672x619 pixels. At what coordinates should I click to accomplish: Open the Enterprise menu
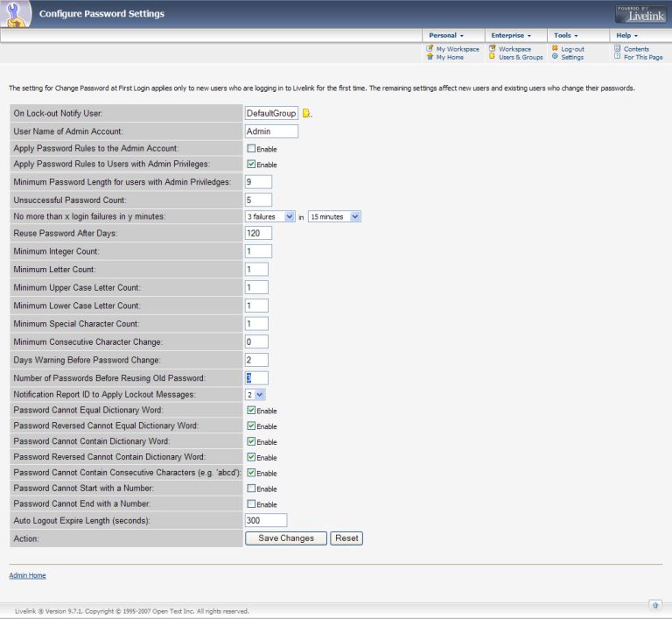(510, 35)
